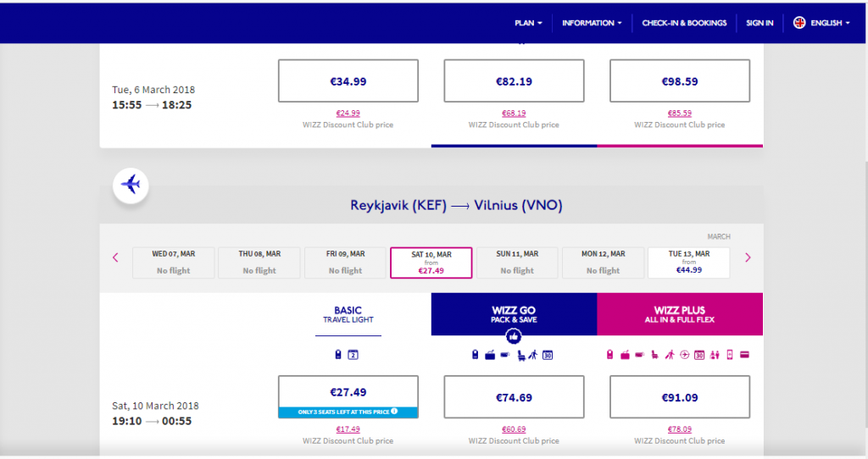Click the 15:55 → 18:25 flight time
Viewport: 868px width, 459px height.
[152, 105]
